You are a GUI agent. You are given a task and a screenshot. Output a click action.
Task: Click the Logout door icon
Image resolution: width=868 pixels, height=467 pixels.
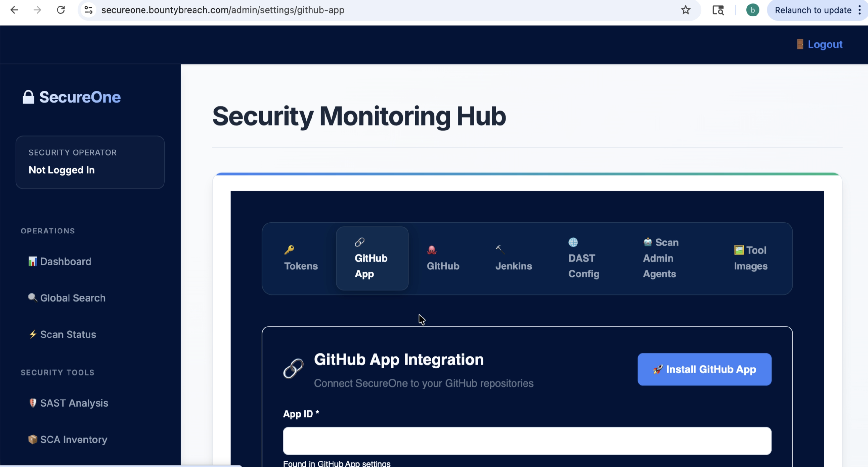[x=800, y=45]
